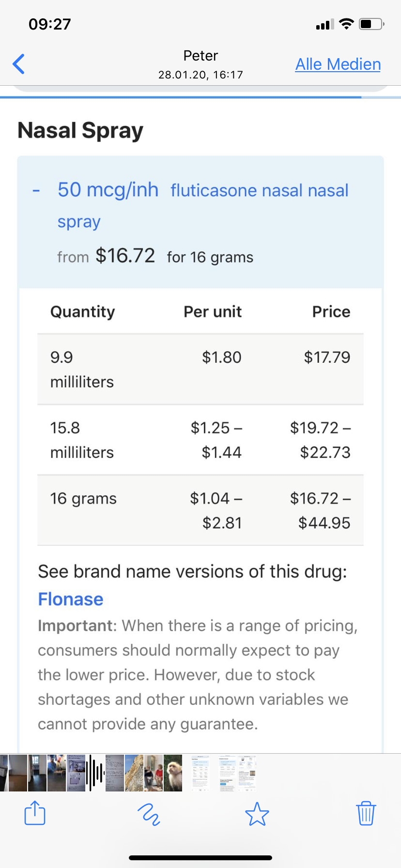401x868 pixels.
Task: Tap the Wi-Fi status icon
Action: (346, 24)
